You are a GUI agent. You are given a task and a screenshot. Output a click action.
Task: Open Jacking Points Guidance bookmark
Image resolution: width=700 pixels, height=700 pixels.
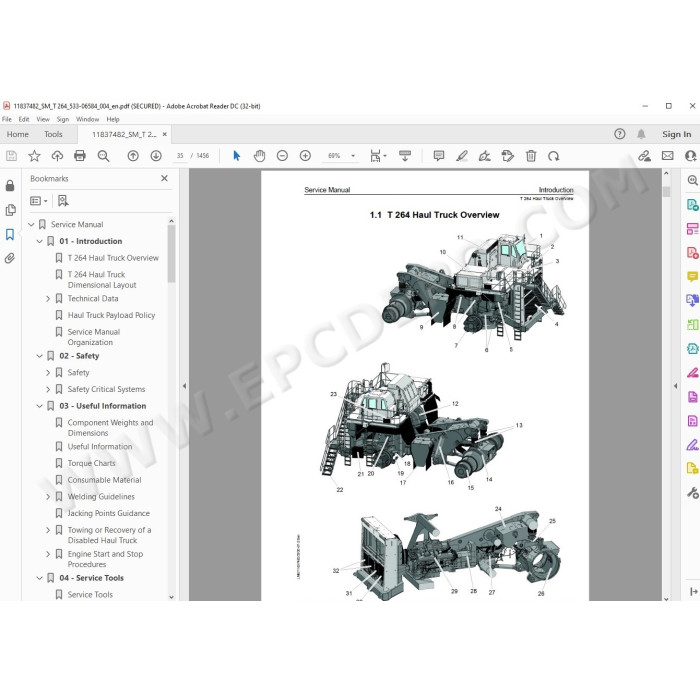(x=108, y=513)
